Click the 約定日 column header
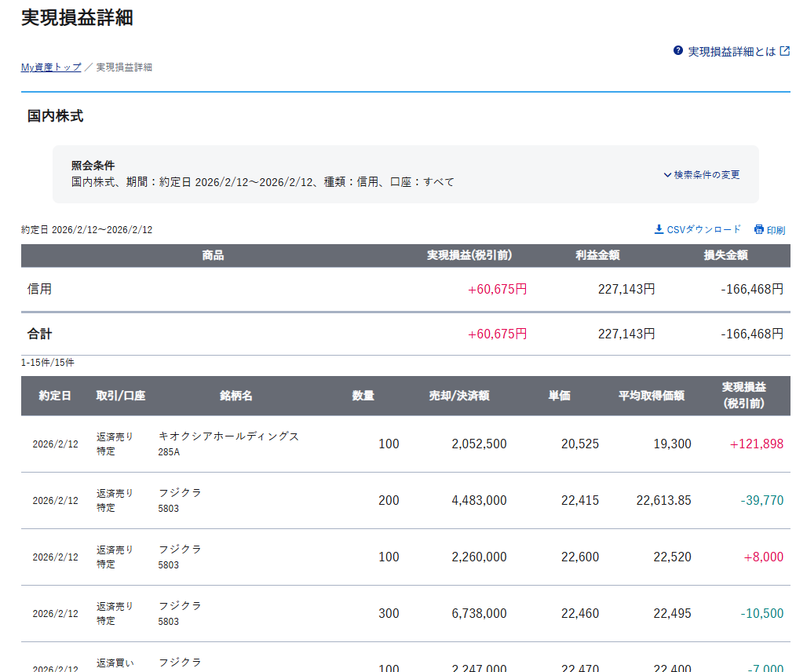This screenshot has height=672, width=796. coord(55,396)
